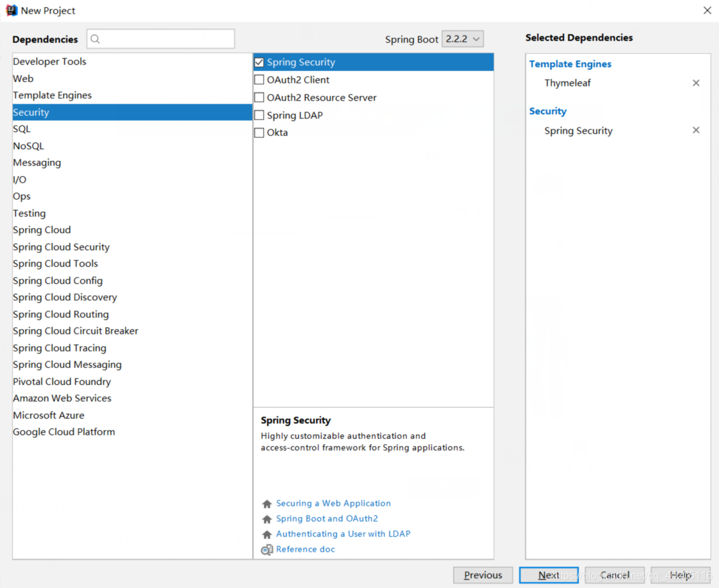Screen dimensions: 719x588
Task: Click the Previous button
Action: pyautogui.click(x=483, y=575)
